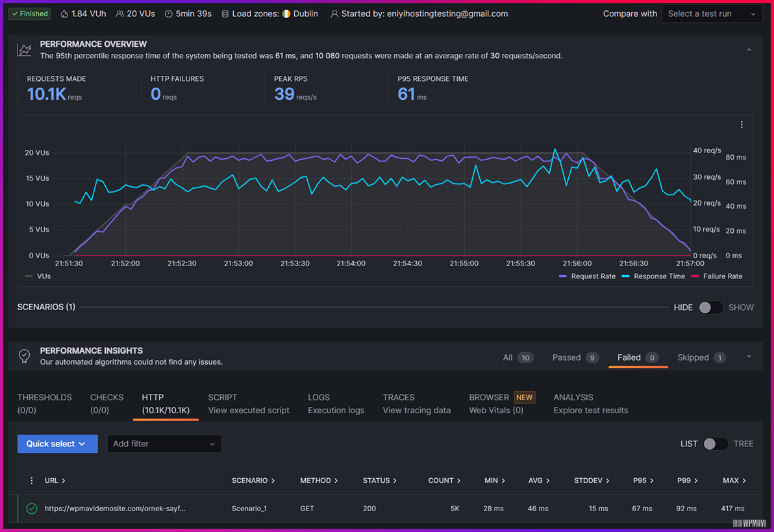Click the 61 ms P95 response value

point(406,93)
